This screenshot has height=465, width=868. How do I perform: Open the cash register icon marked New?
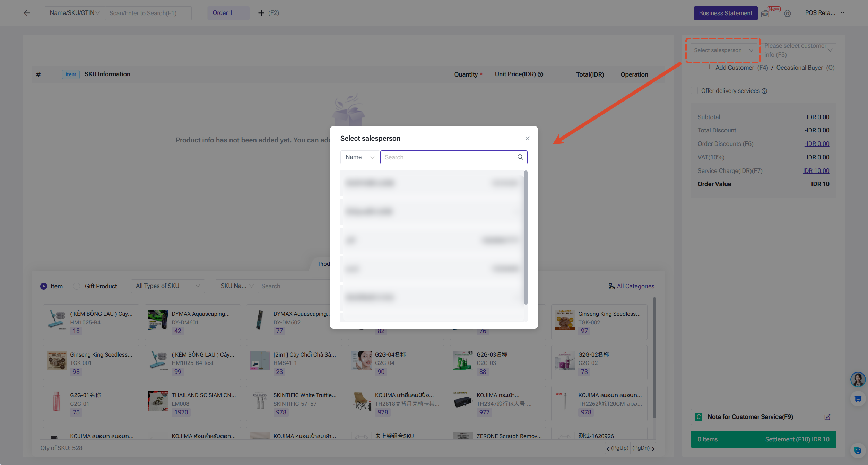[765, 14]
